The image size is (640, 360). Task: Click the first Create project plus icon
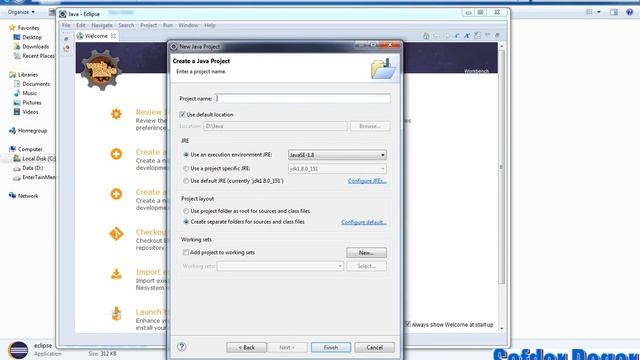116,154
